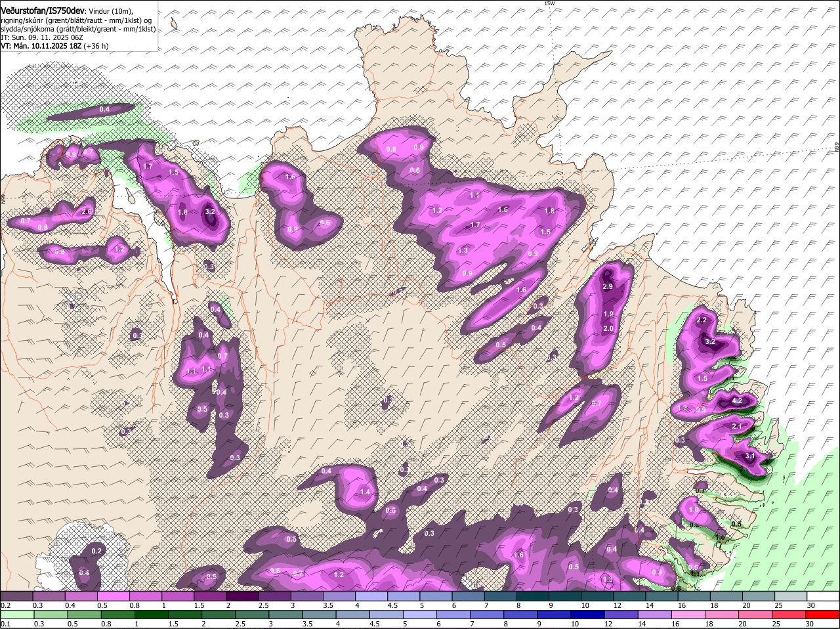Screen dimensions: 840x629
Task: Pick the bright red bottom swatch at 30
Action: point(823,615)
